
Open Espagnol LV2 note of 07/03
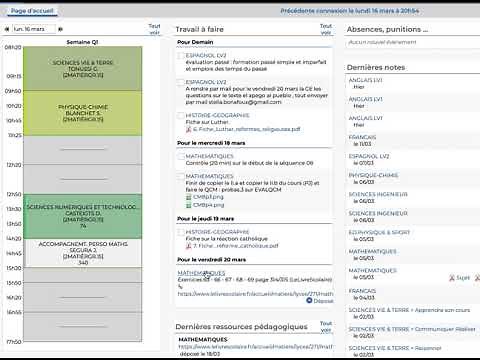coord(413,159)
